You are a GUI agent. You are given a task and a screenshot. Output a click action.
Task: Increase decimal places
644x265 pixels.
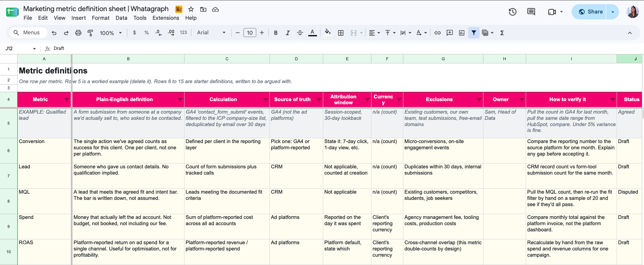coord(171,33)
